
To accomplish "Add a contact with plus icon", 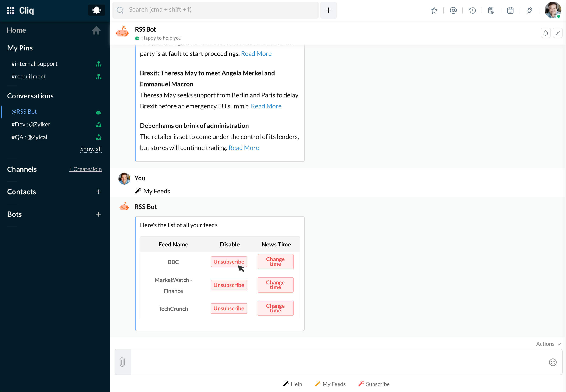I will (98, 192).
